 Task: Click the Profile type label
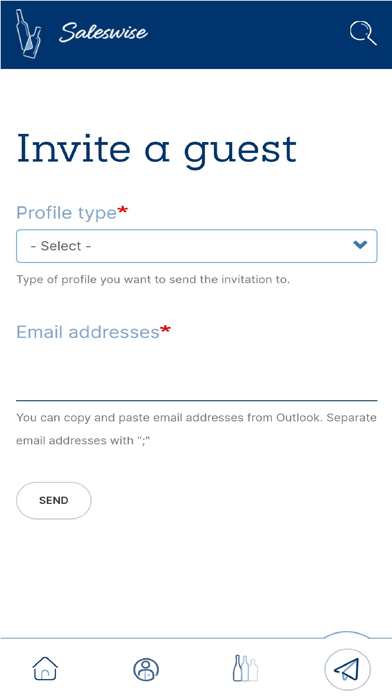pos(67,213)
